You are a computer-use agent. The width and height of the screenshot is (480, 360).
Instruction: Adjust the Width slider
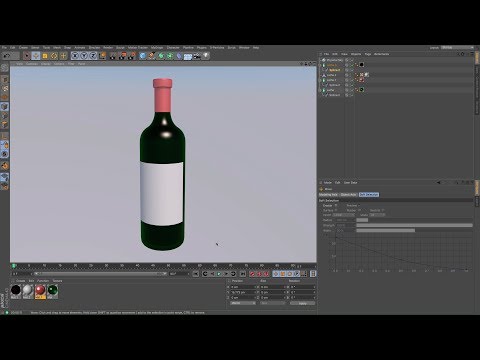pos(414,230)
